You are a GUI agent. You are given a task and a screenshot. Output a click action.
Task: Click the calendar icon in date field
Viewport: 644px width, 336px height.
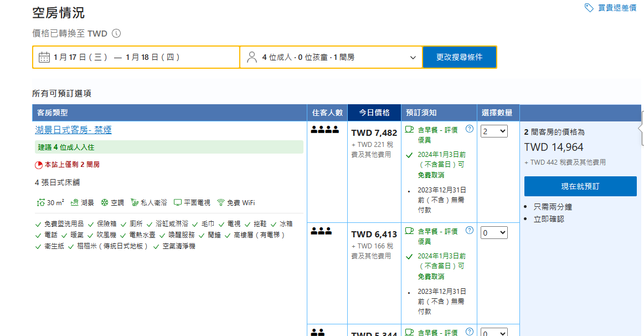[44, 57]
